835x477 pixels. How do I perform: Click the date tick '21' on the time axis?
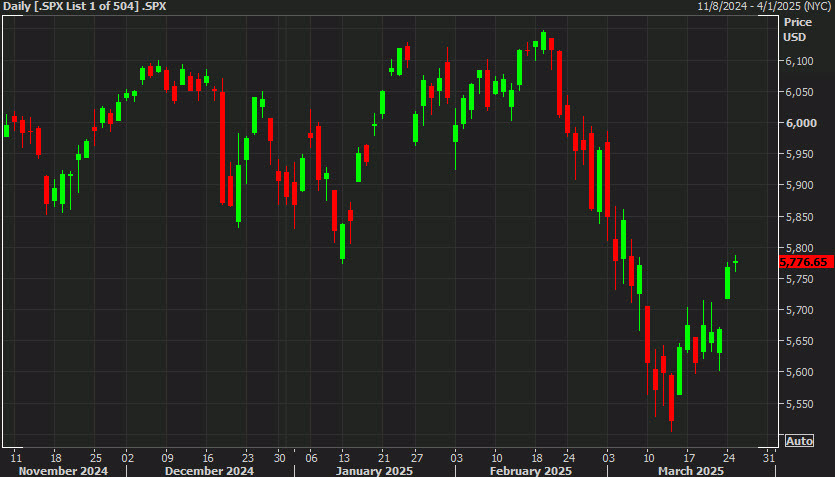tap(383, 458)
